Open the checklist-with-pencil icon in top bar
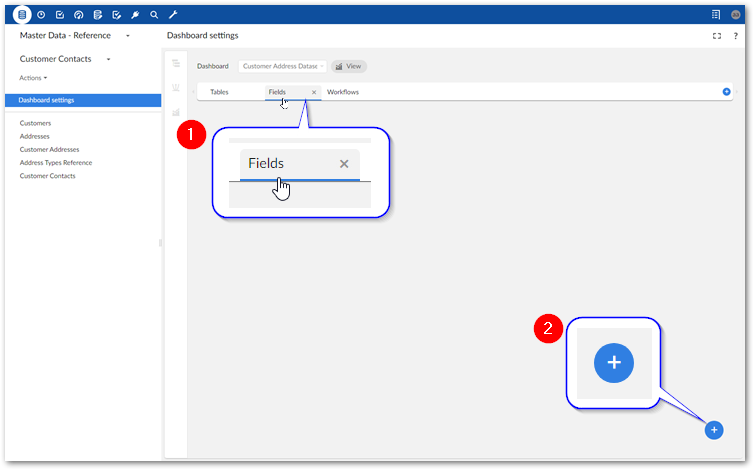This screenshot has width=754, height=470. (116, 15)
